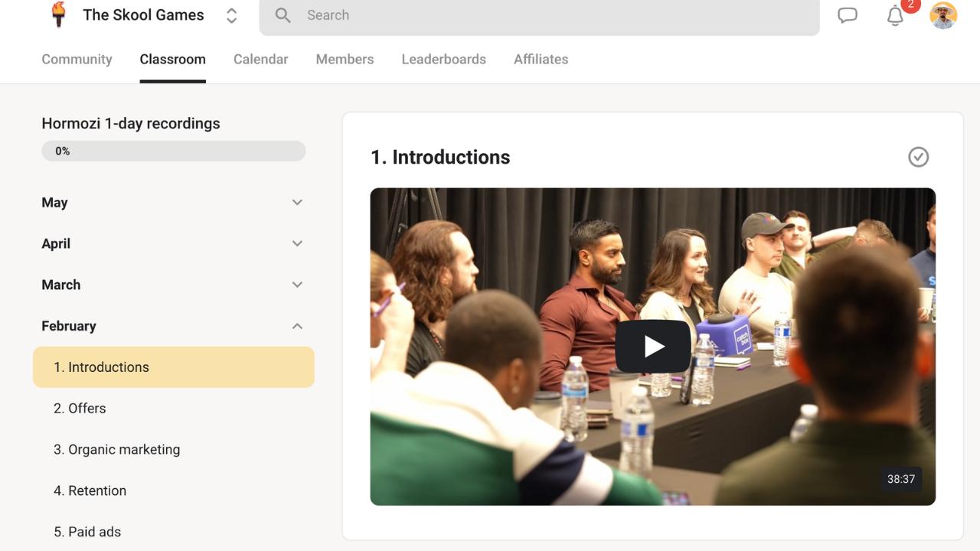Open the user profile avatar
980x551 pixels.
pos(943,15)
